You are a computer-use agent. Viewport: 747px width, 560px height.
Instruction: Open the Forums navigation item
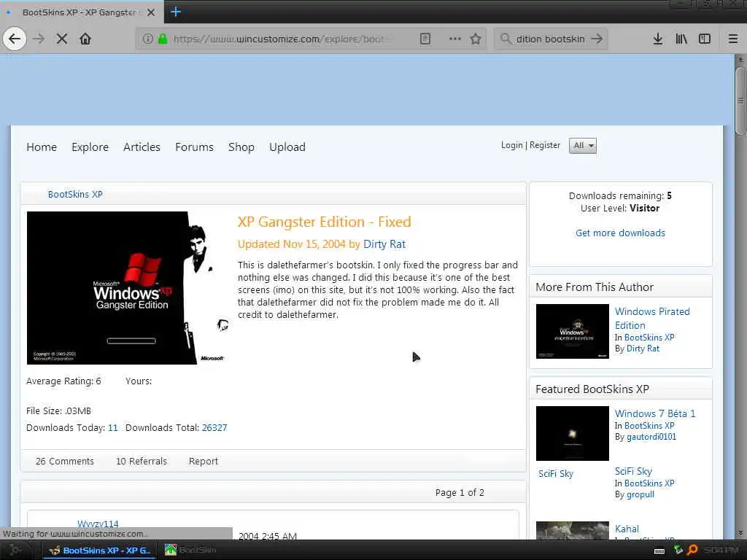194,147
